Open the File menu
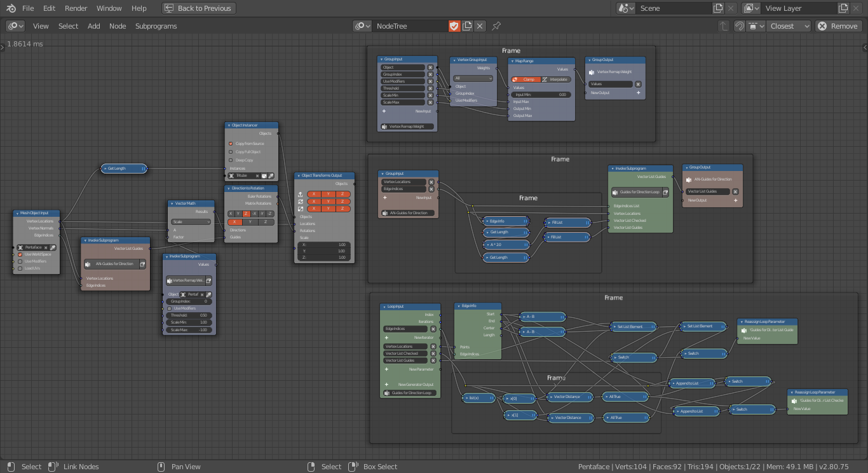The image size is (868, 473). pyautogui.click(x=28, y=8)
